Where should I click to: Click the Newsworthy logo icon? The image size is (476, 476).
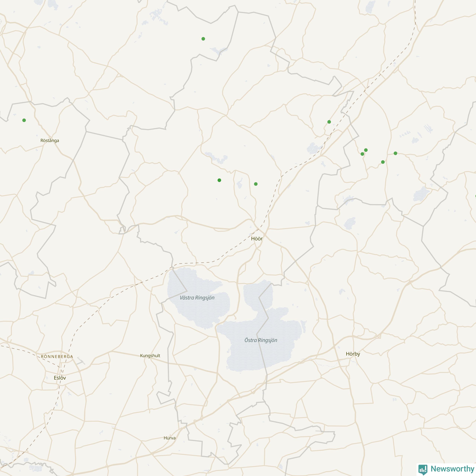[x=423, y=469]
